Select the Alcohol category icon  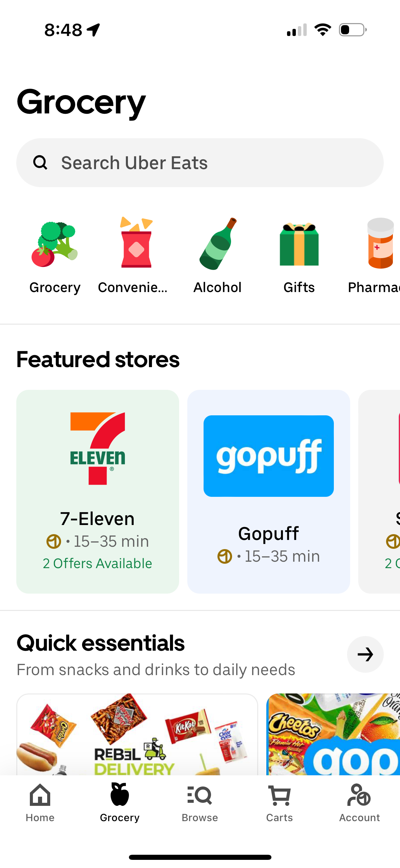(x=217, y=246)
